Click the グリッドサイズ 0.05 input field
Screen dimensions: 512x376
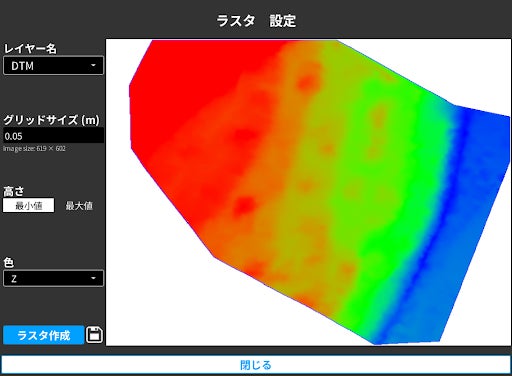coord(53,136)
